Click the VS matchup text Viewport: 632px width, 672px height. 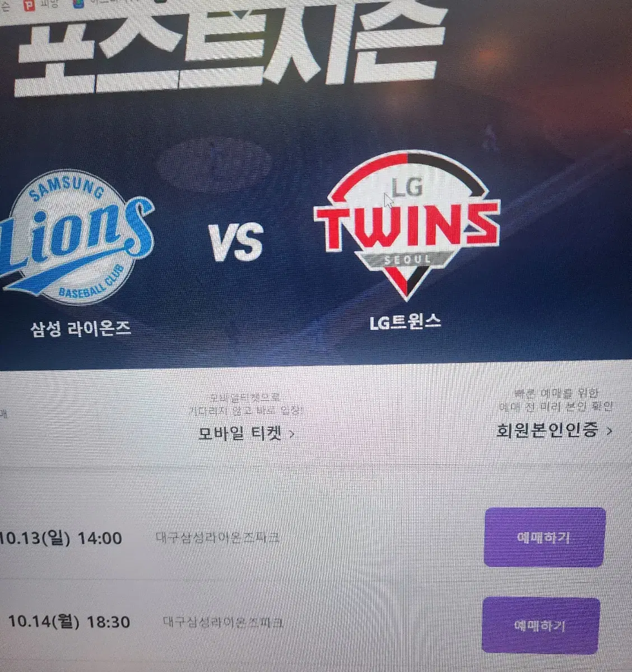[237, 243]
